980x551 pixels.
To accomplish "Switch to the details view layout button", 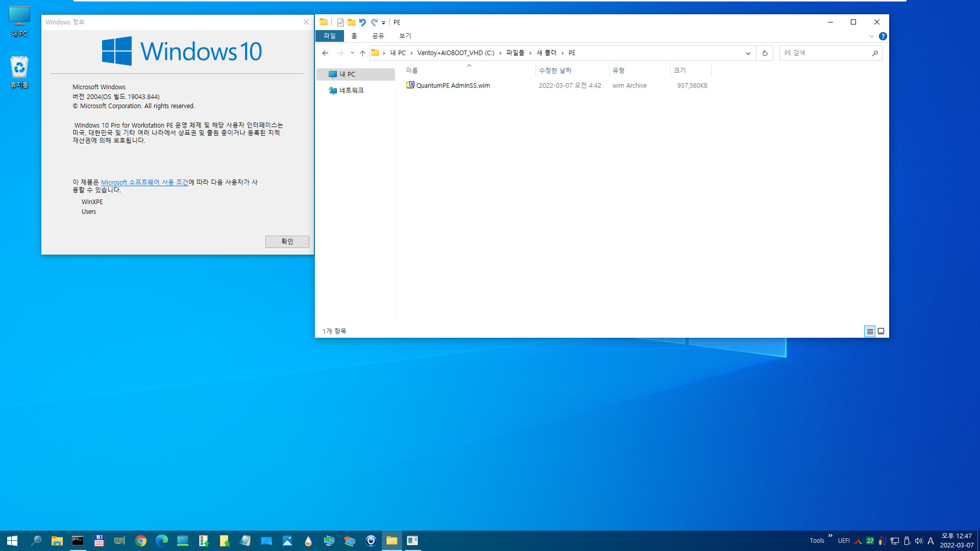I will coord(870,332).
